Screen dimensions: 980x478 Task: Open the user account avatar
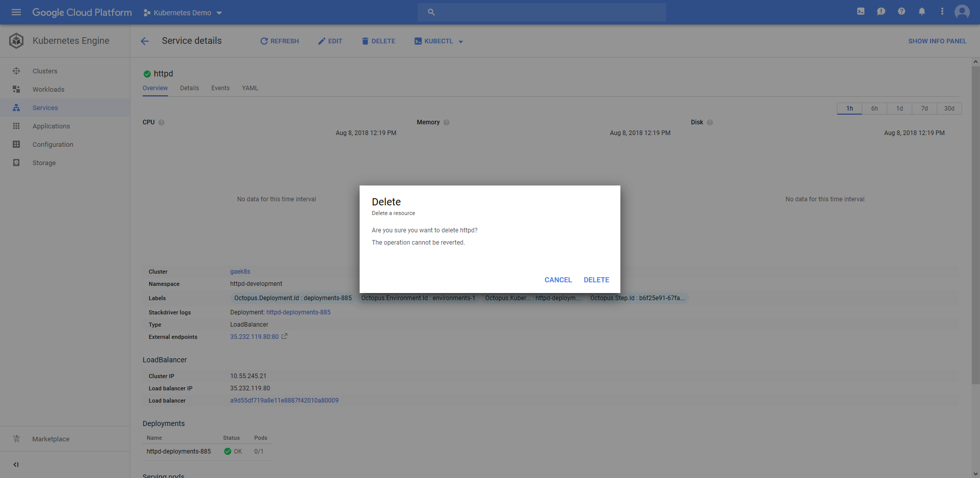[x=962, y=12]
